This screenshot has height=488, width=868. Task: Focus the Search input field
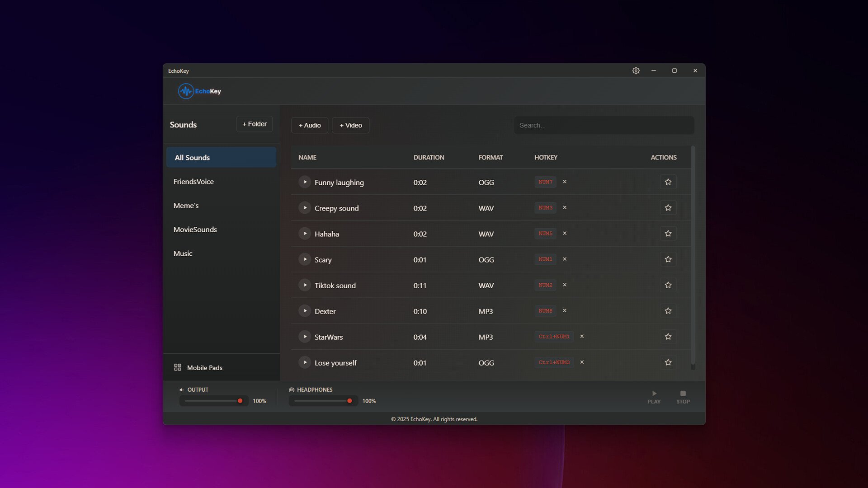point(604,125)
